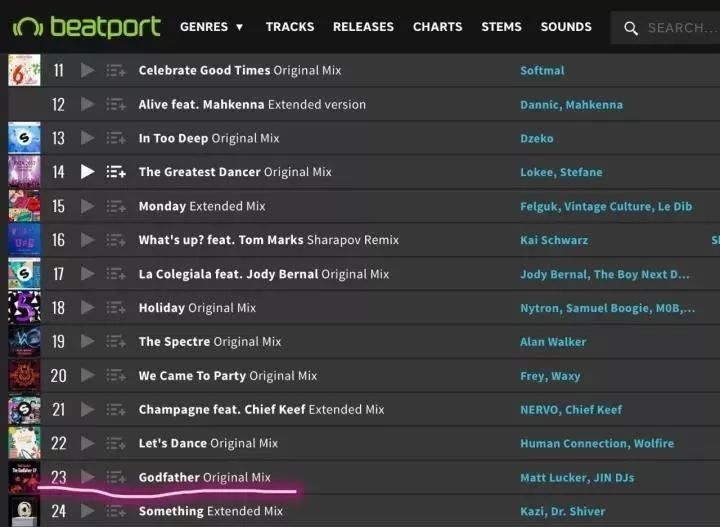This screenshot has width=720, height=527.
Task: Expand the Genres dropdown menu
Action: coord(211,27)
